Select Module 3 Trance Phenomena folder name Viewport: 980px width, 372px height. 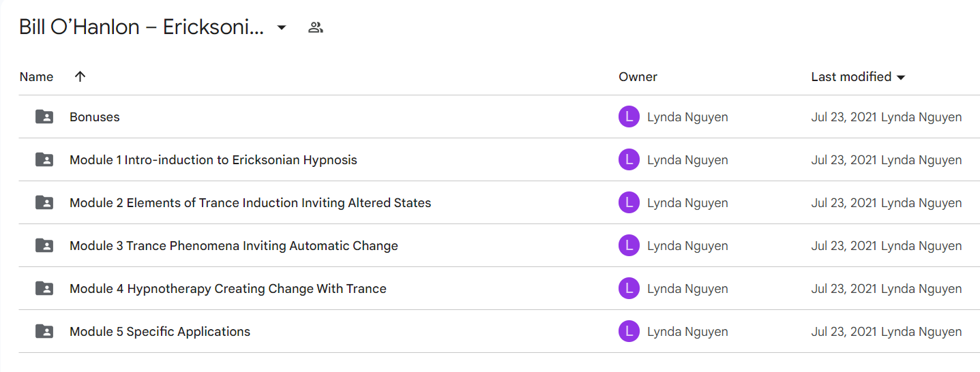pyautogui.click(x=234, y=246)
